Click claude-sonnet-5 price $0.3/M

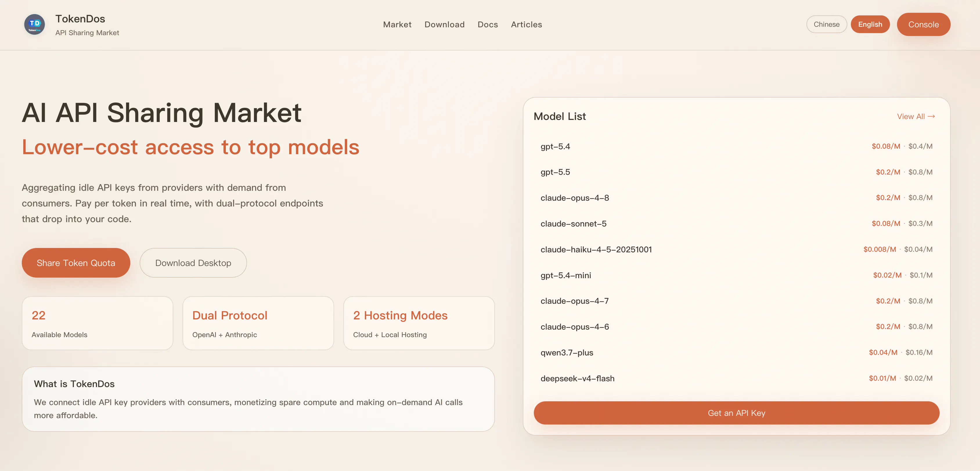(920, 224)
